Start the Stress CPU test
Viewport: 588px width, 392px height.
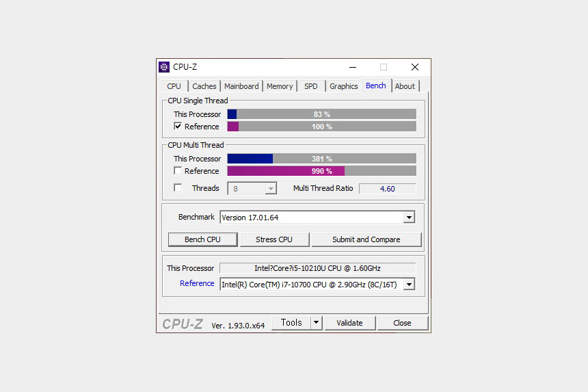[274, 239]
